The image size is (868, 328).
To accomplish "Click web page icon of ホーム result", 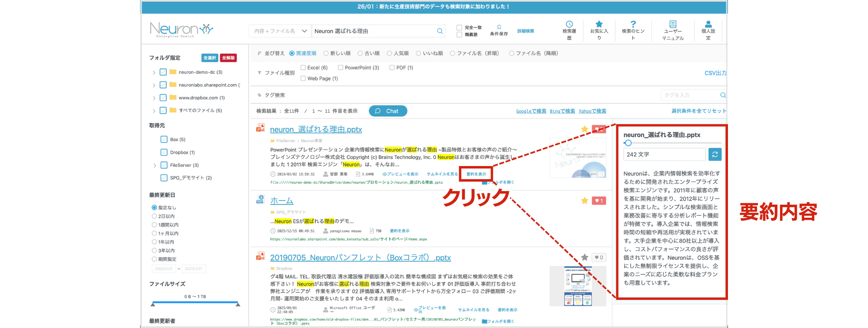I will pyautogui.click(x=260, y=199).
